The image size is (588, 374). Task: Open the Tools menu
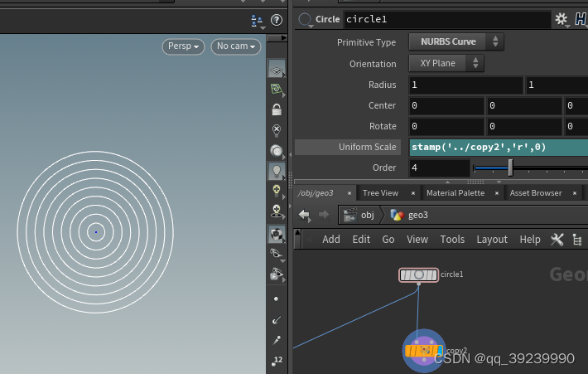[x=452, y=240]
